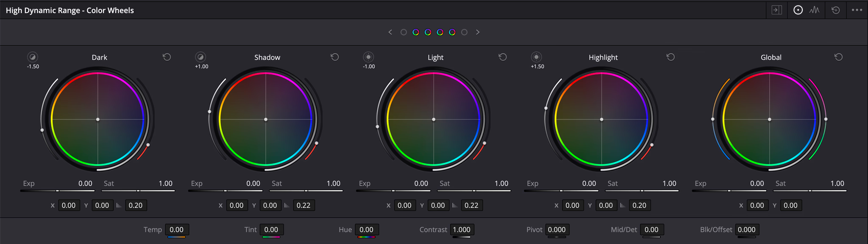Toggle the Highlight zone icon above +1.50
The height and width of the screenshot is (244, 868).
pyautogui.click(x=536, y=57)
